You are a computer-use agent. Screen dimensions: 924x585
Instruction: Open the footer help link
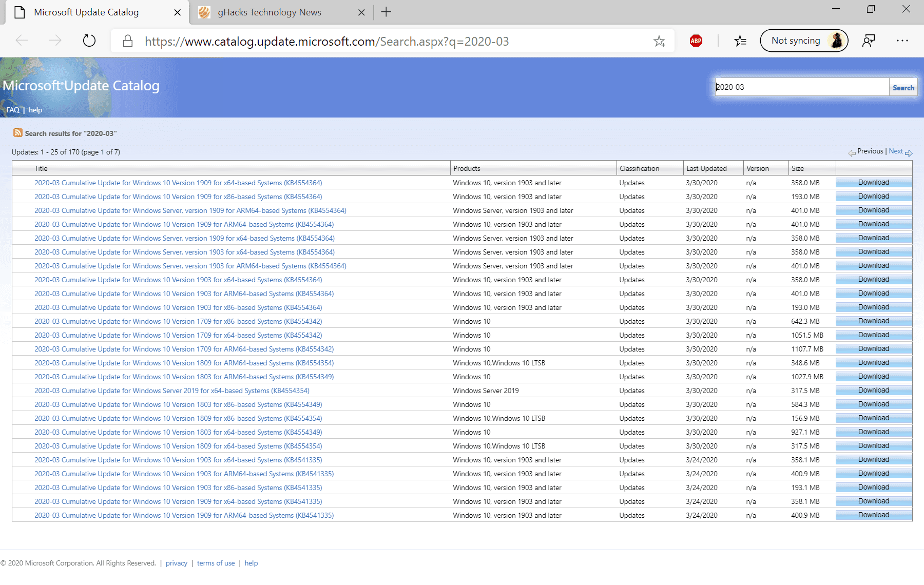pos(251,563)
